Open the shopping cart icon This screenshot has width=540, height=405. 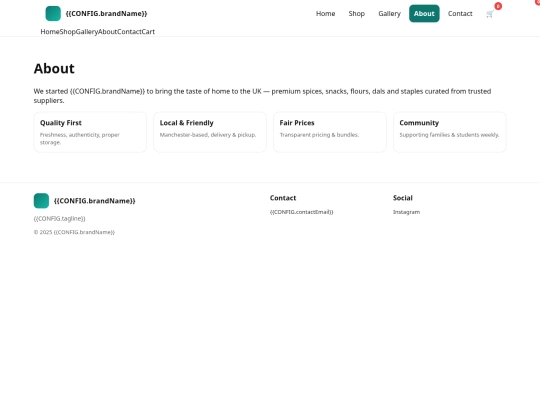490,14
